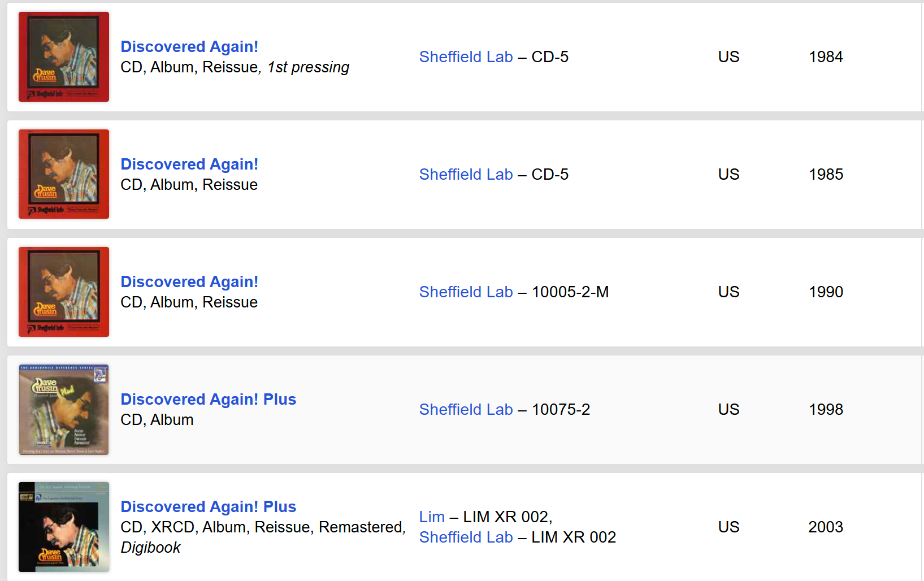The height and width of the screenshot is (581, 924).
Task: Visit Sheffield Lab label for 10005-2-M
Action: point(466,292)
